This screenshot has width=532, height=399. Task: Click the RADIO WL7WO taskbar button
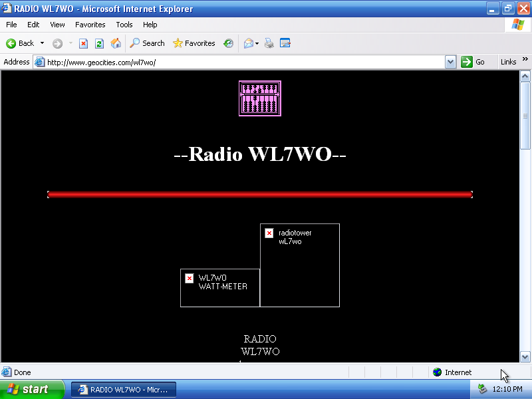coord(124,390)
